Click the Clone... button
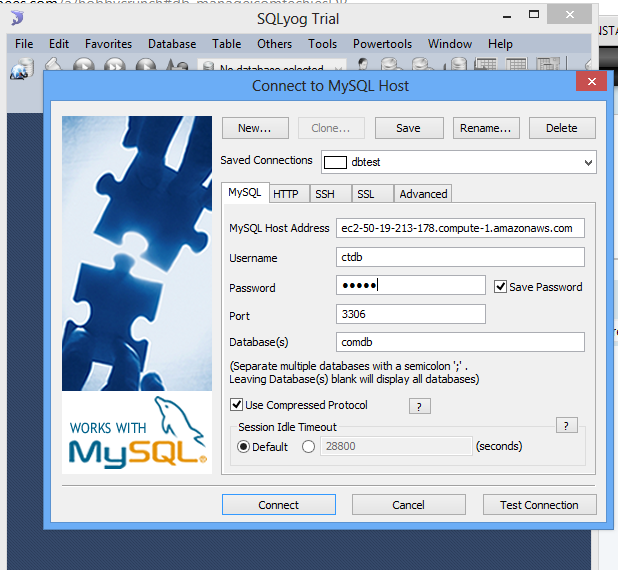 331,128
